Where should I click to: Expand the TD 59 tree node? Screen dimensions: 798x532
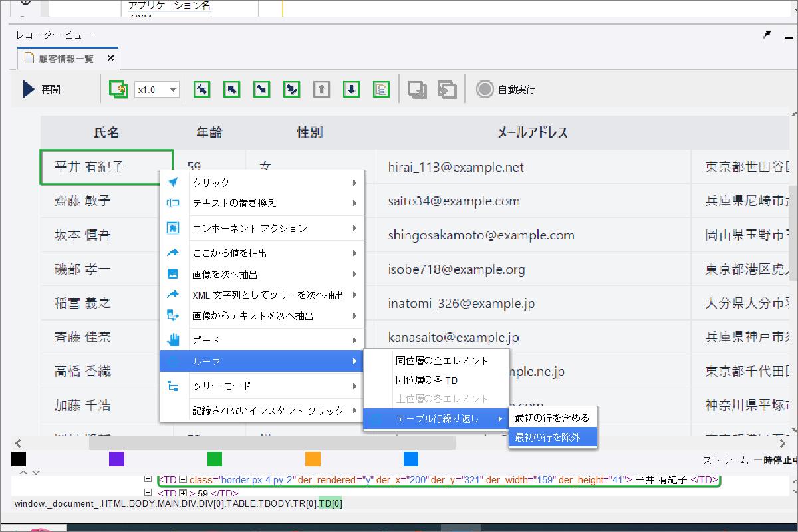(148, 493)
